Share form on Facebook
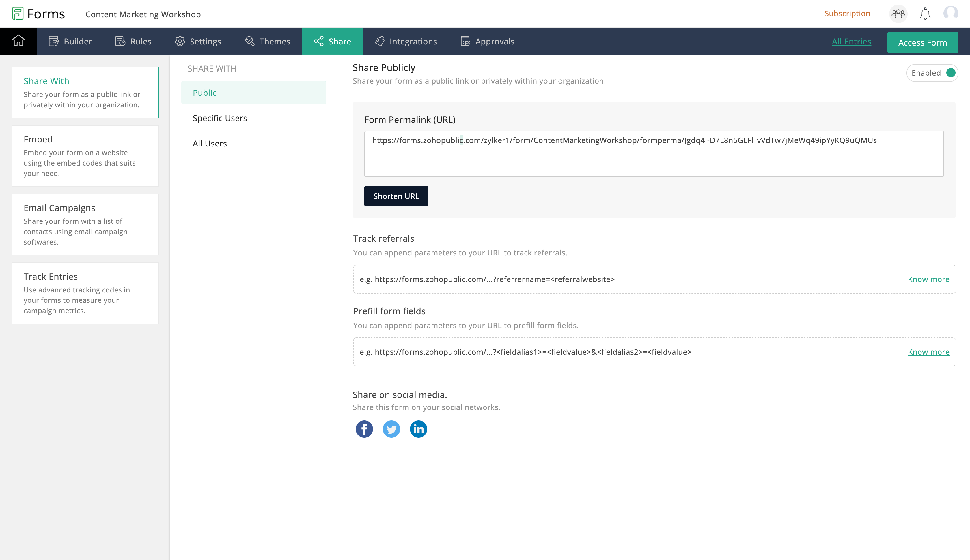The width and height of the screenshot is (970, 560). [364, 429]
